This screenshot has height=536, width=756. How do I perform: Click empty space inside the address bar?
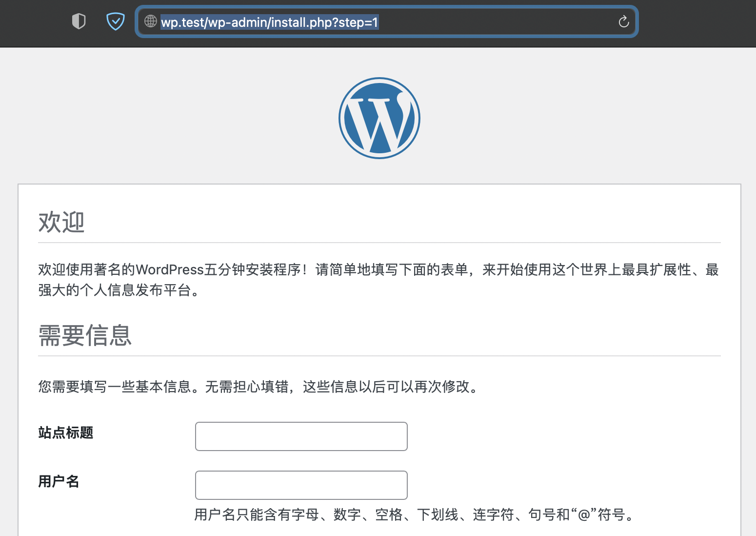pos(497,22)
